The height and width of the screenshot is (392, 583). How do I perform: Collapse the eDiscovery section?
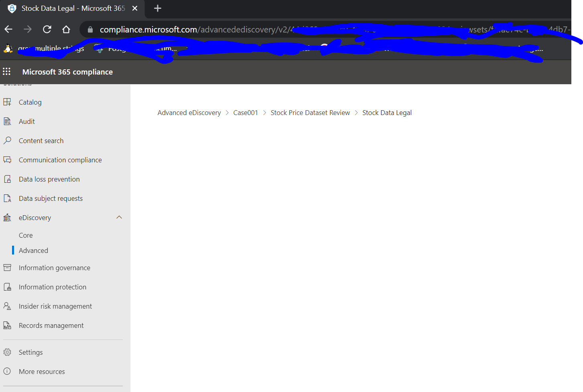(x=119, y=217)
